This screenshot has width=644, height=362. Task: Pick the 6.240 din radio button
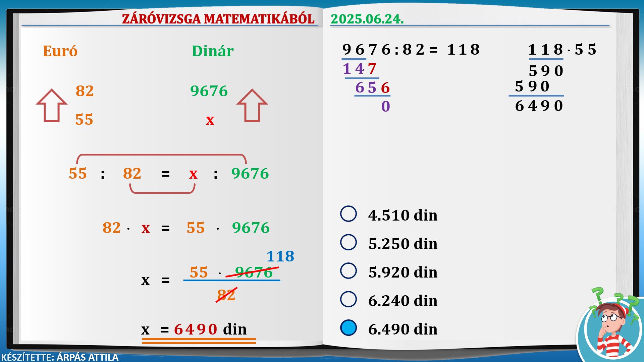[x=348, y=299]
